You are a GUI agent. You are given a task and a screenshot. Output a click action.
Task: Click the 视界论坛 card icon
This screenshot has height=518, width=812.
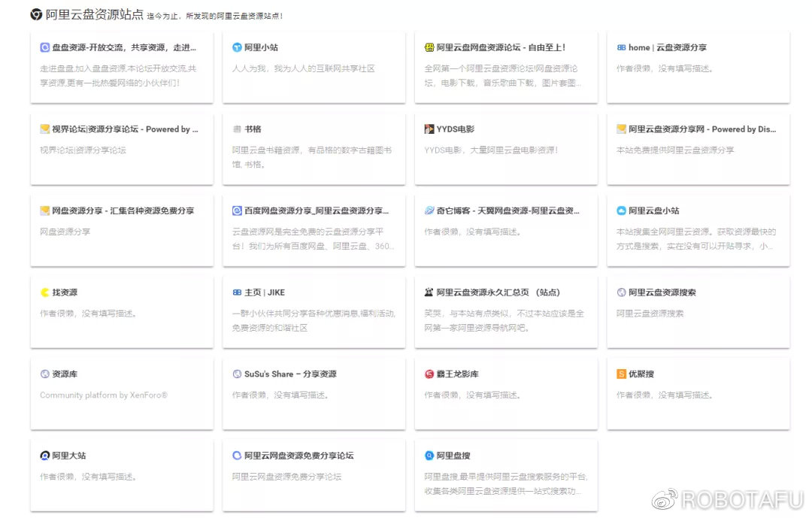[x=45, y=129]
